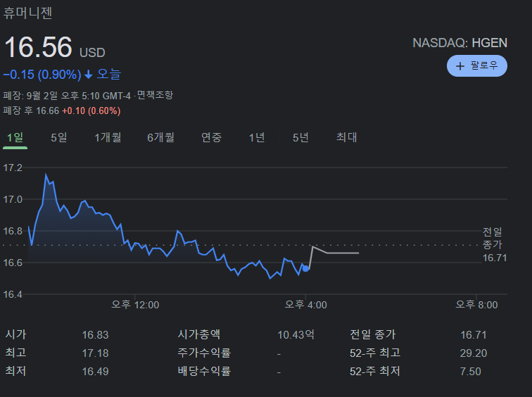Viewport: 532px width, 397px height.
Task: Click the 16.4 y-axis label
Action: click(x=13, y=294)
